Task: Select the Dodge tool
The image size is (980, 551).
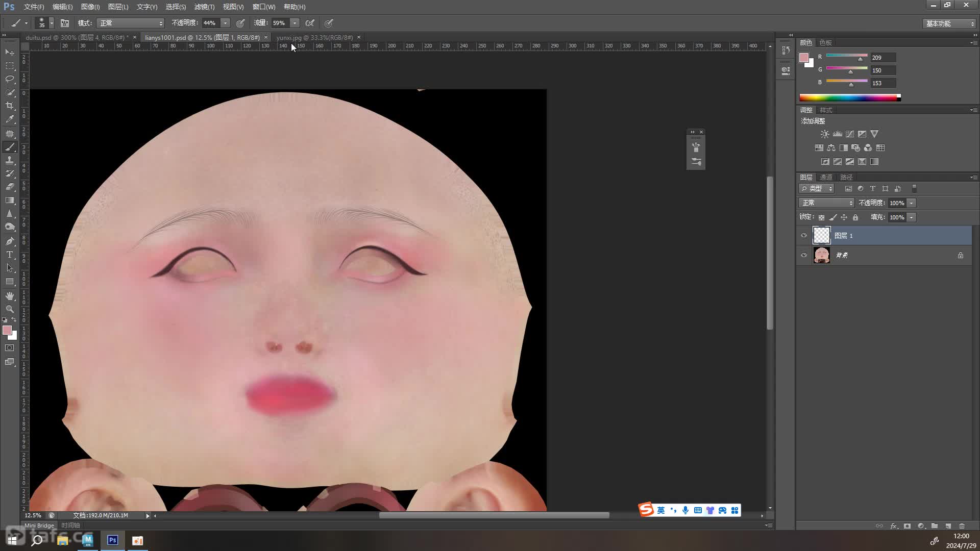Action: click(10, 227)
